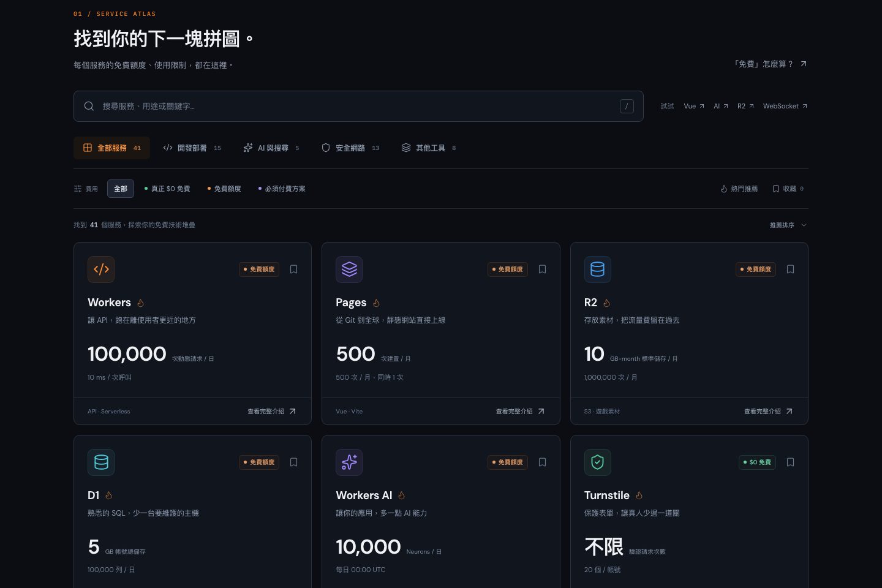Click the search magnifier icon
This screenshot has width=882, height=588.
89,106
